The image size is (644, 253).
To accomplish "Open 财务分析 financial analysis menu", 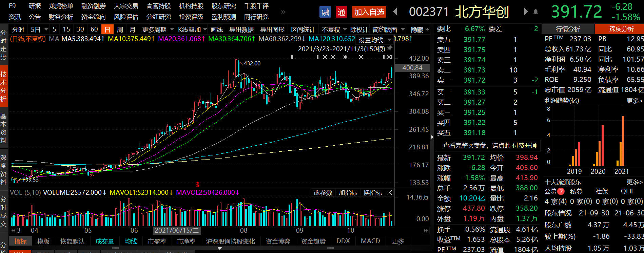I will (x=61, y=17).
